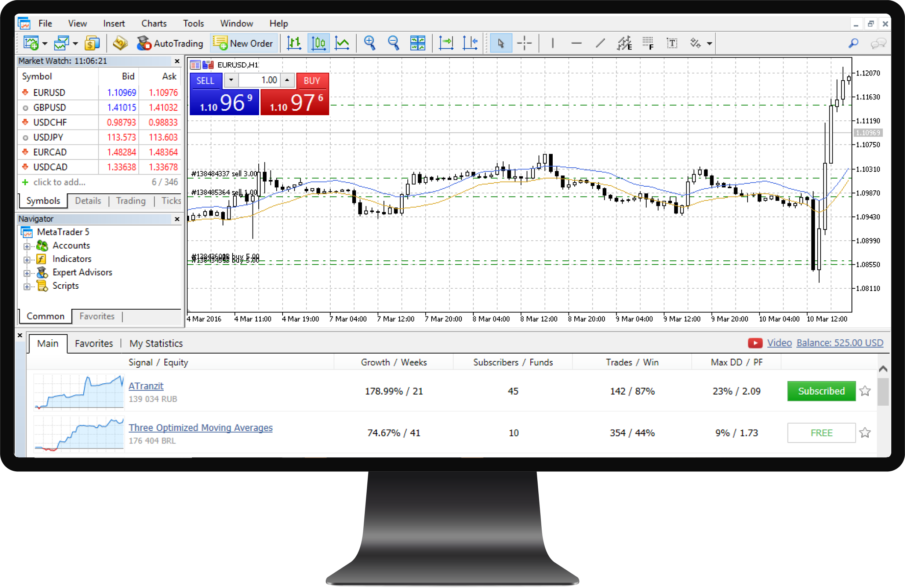The height and width of the screenshot is (588, 905).
Task: Click the FREE subscribe button
Action: pos(821,433)
